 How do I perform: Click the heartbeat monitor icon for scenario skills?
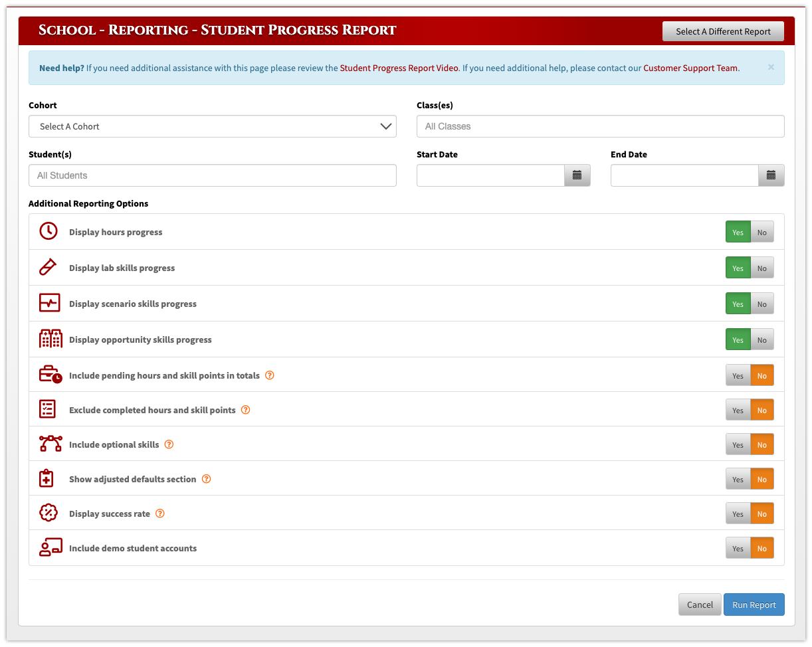click(50, 303)
